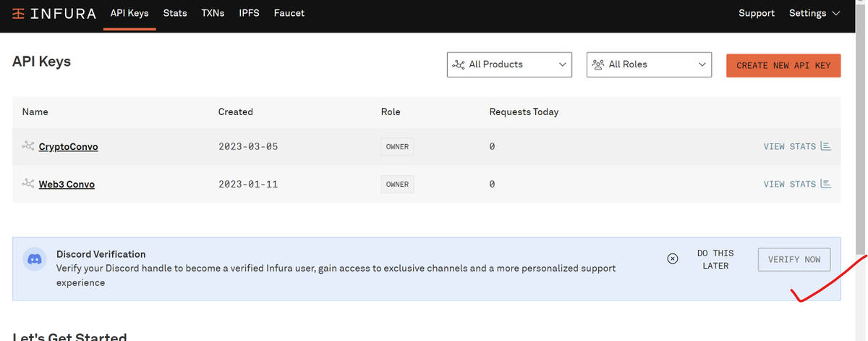The width and height of the screenshot is (868, 341).
Task: Click the Web3 Convo key network icon
Action: pyautogui.click(x=28, y=184)
